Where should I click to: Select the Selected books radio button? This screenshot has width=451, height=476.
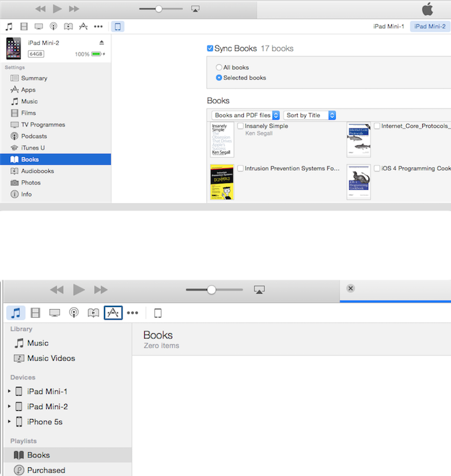pyautogui.click(x=219, y=78)
